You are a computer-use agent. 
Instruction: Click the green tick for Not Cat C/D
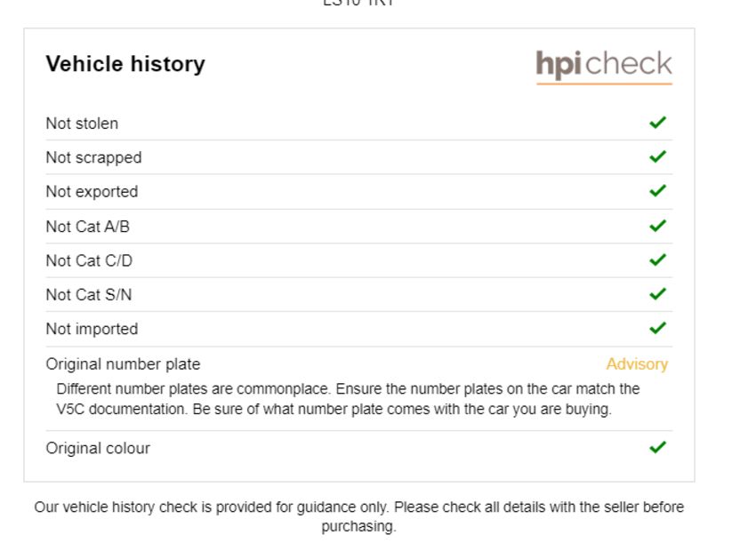point(657,260)
